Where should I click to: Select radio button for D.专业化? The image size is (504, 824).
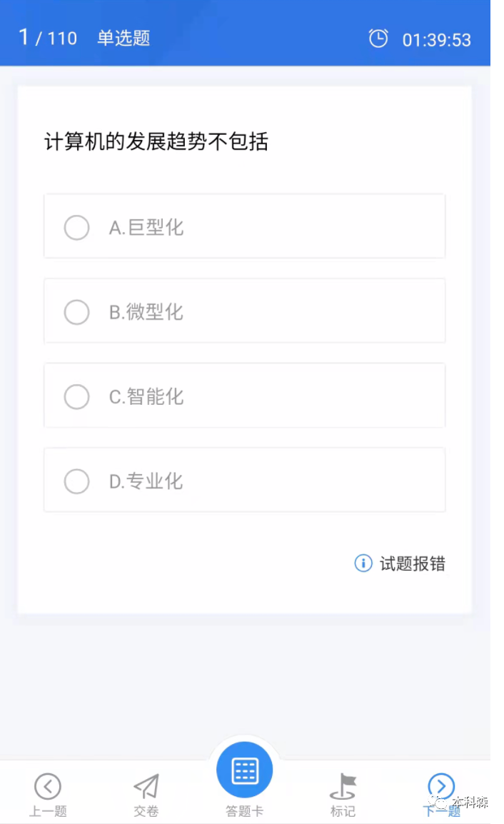coord(77,481)
